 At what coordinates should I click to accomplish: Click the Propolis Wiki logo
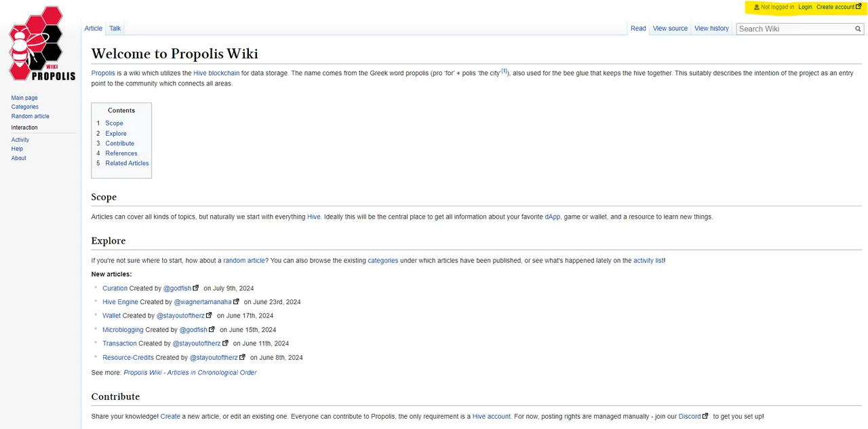click(42, 43)
